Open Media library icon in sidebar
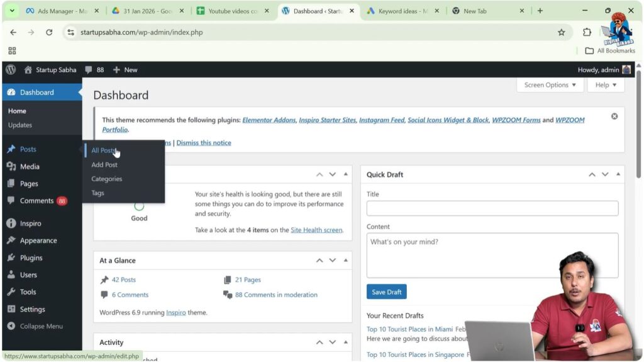The height and width of the screenshot is (362, 644). tap(11, 166)
